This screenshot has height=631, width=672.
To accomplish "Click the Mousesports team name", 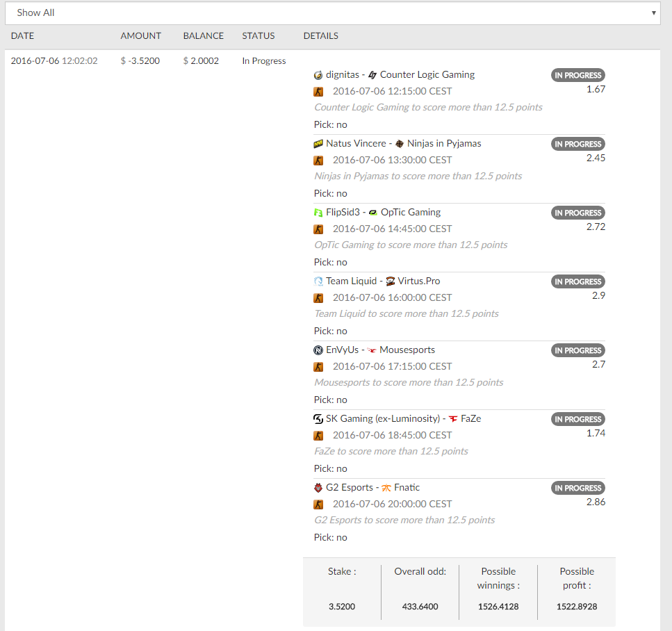I will click(407, 350).
